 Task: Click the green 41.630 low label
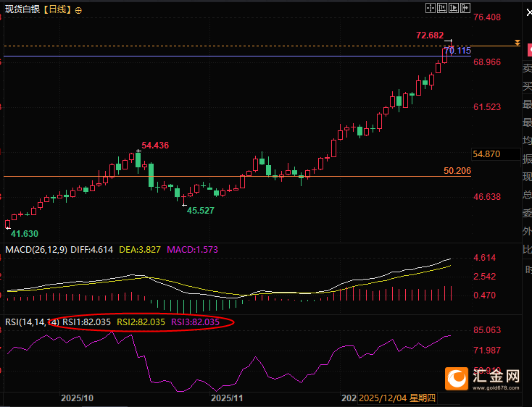(x=25, y=233)
